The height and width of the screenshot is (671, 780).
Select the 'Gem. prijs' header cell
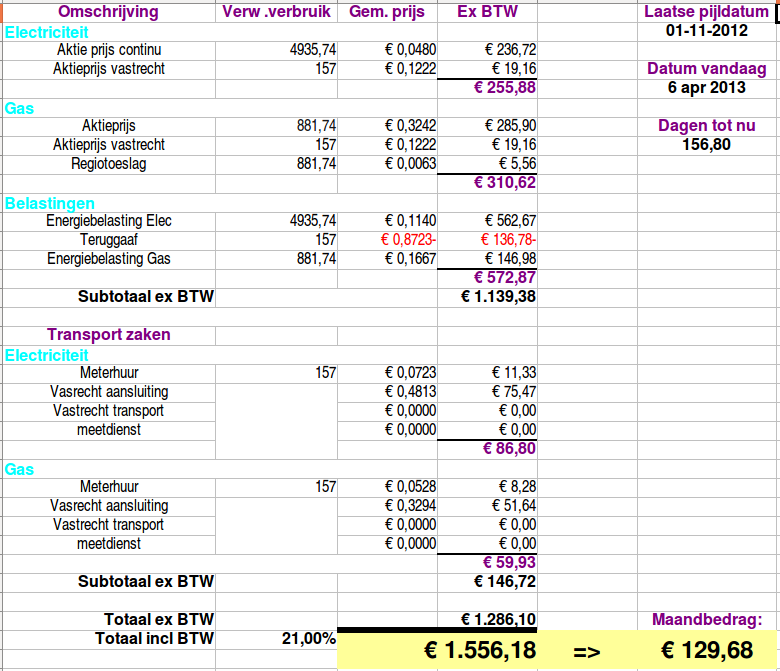(387, 11)
